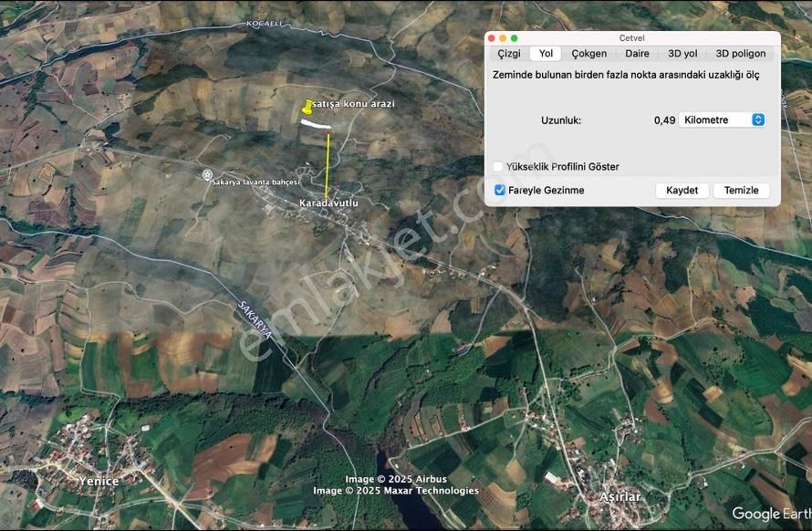This screenshot has height=531, width=812.
Task: Open the Kilometre unit dropdown
Action: point(722,119)
